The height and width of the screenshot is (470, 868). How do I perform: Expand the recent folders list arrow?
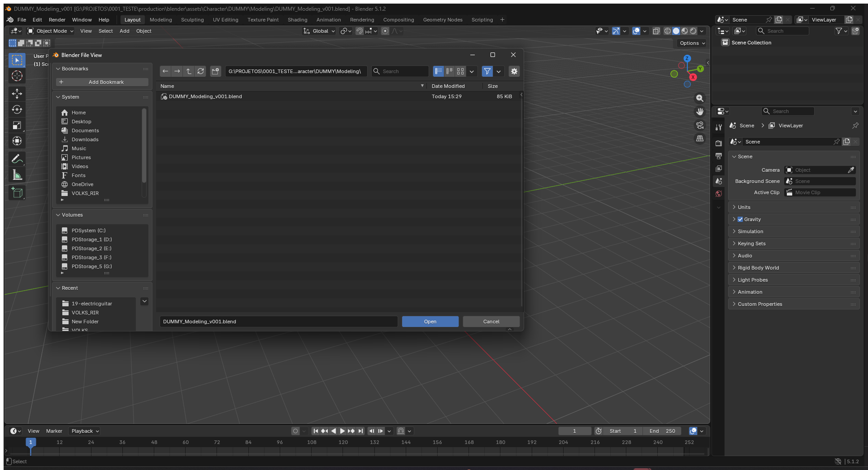tap(144, 301)
